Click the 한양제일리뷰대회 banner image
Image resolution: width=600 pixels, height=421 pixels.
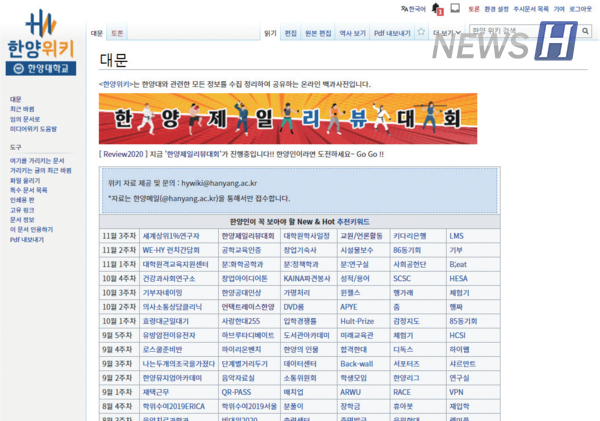click(288, 119)
